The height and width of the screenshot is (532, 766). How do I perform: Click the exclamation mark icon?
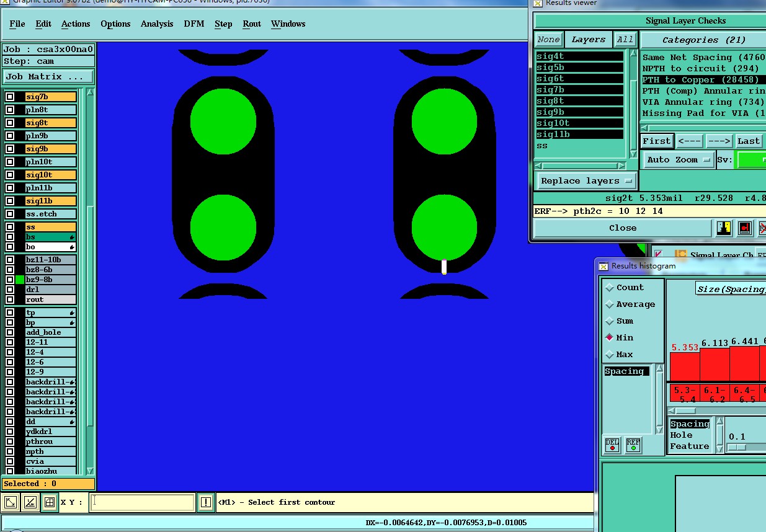pyautogui.click(x=206, y=502)
